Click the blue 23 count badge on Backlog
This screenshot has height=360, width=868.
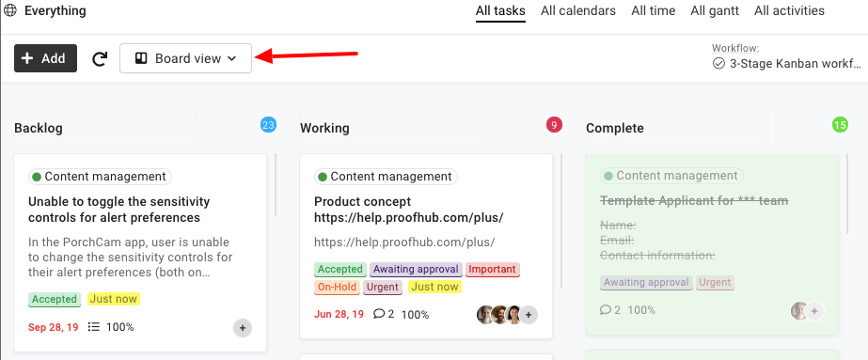268,125
